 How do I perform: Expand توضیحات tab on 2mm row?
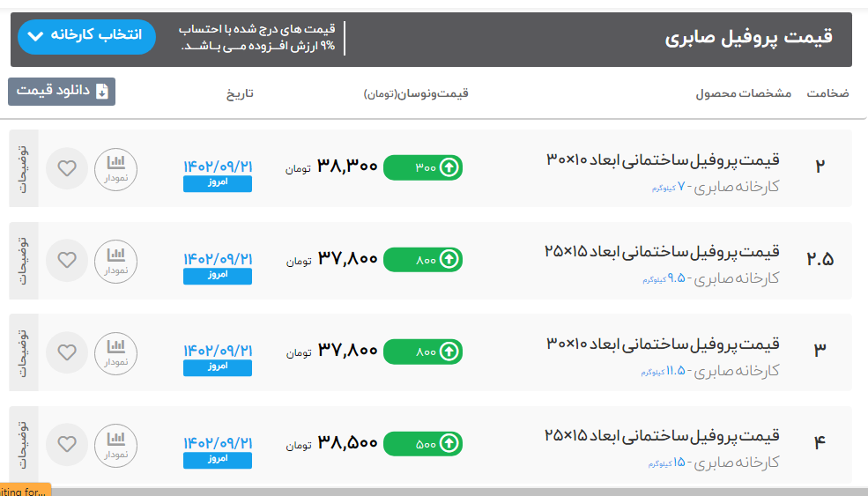tap(24, 168)
